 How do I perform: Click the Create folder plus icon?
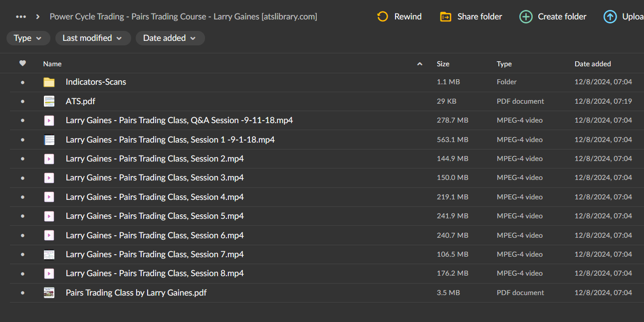(526, 16)
